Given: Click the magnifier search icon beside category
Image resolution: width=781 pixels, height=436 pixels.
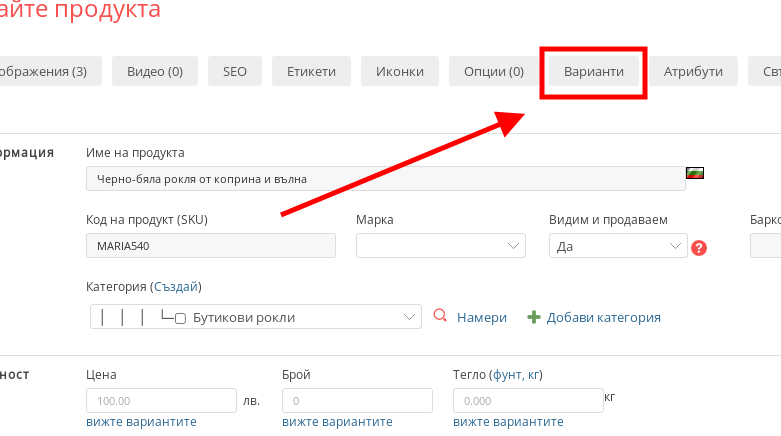Looking at the screenshot, I should pos(439,317).
